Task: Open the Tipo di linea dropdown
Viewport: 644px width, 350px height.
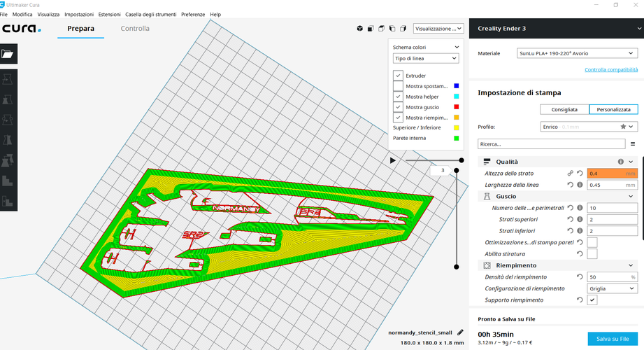Action: pyautogui.click(x=426, y=58)
